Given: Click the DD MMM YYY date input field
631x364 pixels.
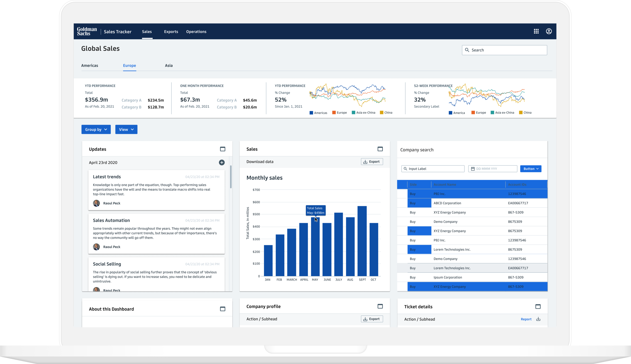Looking at the screenshot, I should point(492,169).
